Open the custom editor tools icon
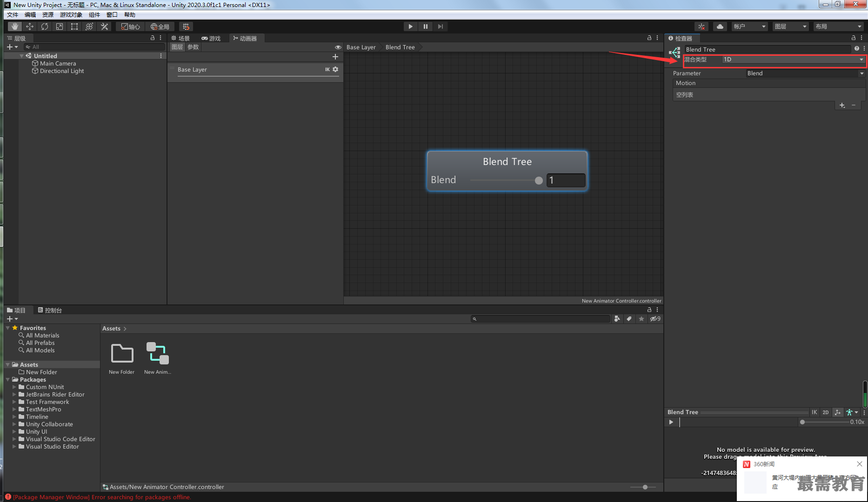 click(x=104, y=26)
